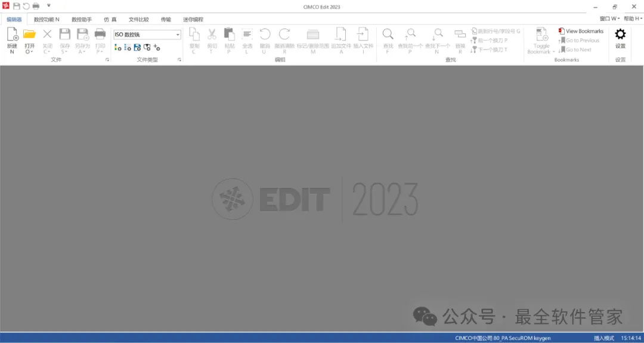Click Go to Next bookmark
The width and height of the screenshot is (644, 343).
point(575,50)
